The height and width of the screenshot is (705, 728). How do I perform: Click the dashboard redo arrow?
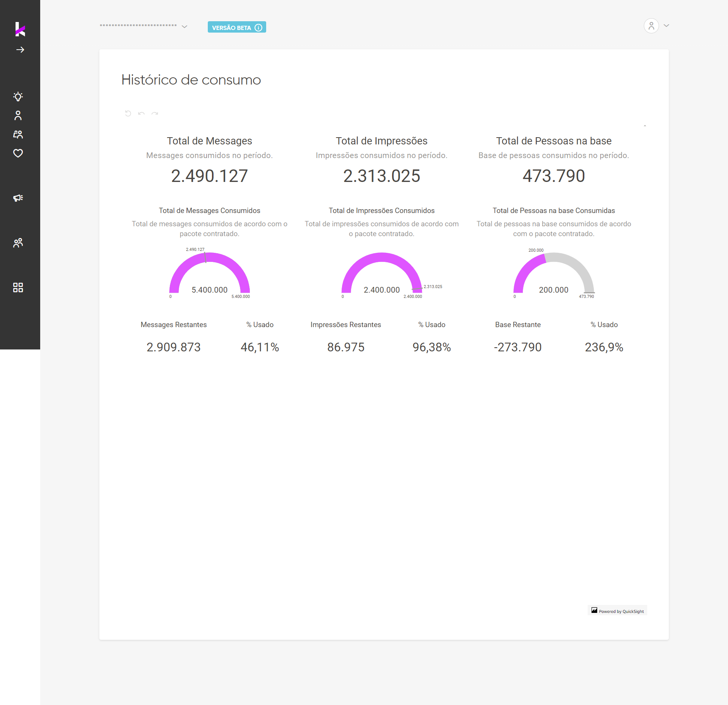pyautogui.click(x=155, y=113)
